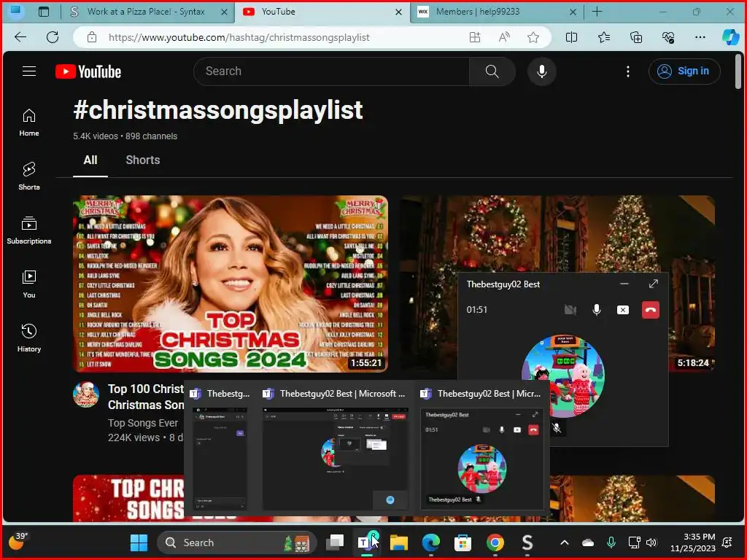Open Google Chrome from taskbar
Viewport: 747px width, 560px height.
pyautogui.click(x=495, y=542)
